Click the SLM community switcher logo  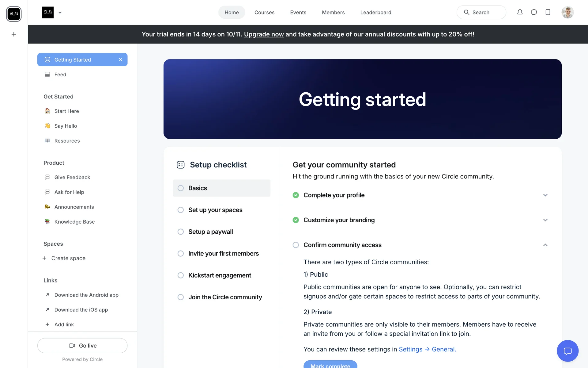14,14
